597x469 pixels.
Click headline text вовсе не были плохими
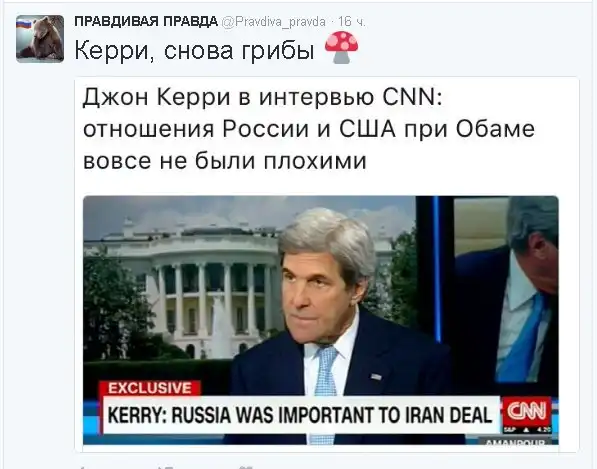(225, 160)
